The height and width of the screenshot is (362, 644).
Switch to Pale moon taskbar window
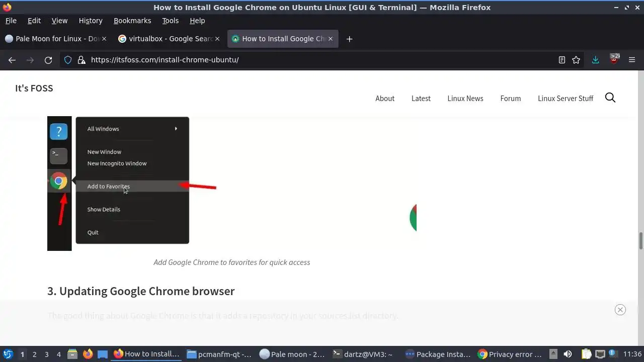coord(292,354)
